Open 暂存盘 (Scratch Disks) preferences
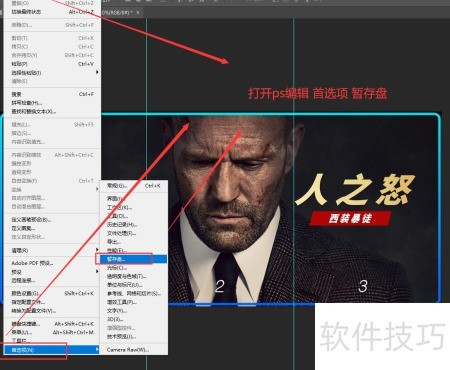The height and width of the screenshot is (370, 450). [x=133, y=259]
